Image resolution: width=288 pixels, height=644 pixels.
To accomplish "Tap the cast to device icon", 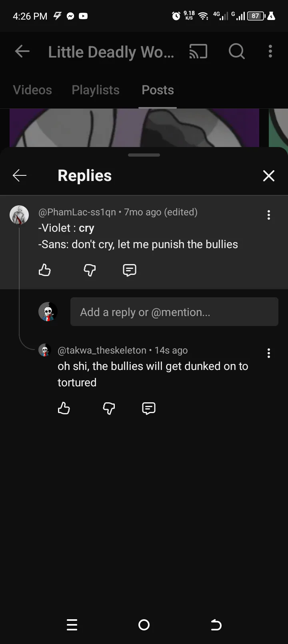I will (x=198, y=52).
